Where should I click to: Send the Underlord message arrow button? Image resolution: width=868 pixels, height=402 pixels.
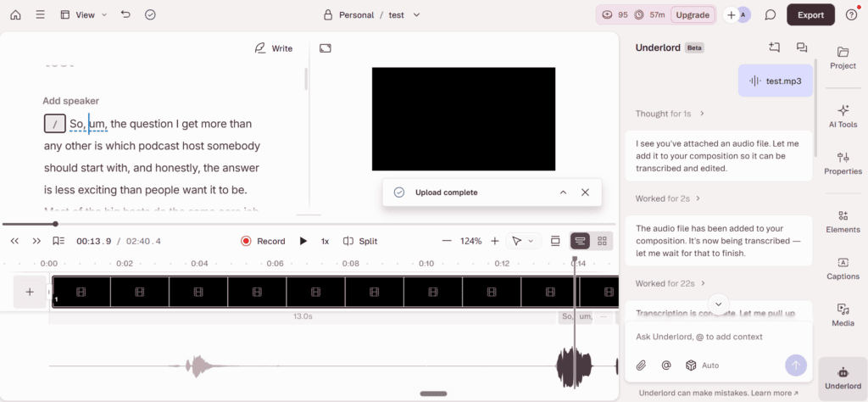pos(796,365)
